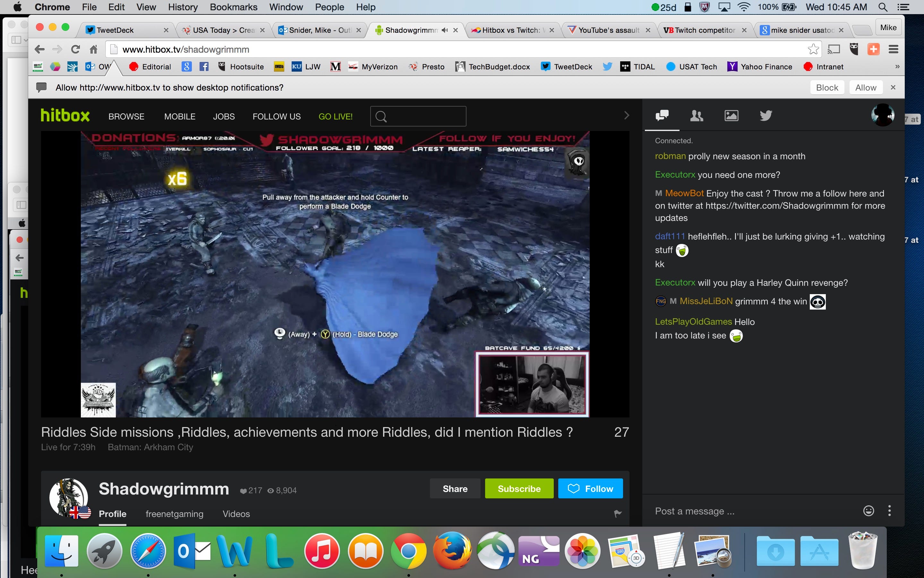Viewport: 924px width, 578px height.
Task: Follow the Shadowgrimmm channel
Action: click(x=591, y=488)
